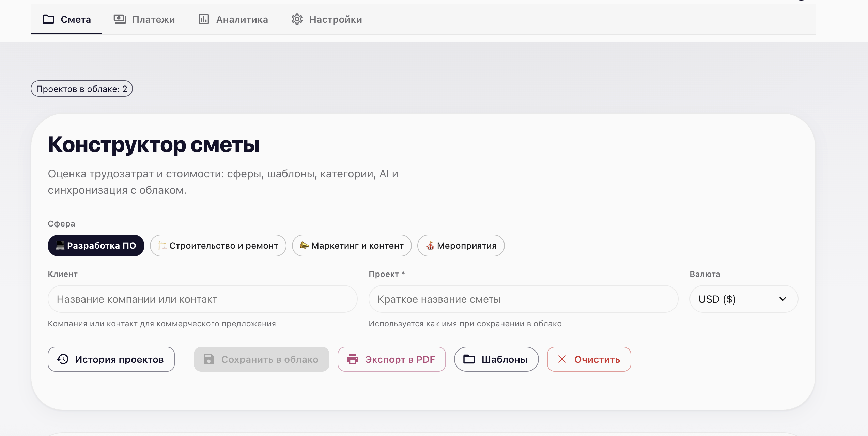Click the crane emoji on Строительство chip
Viewport: 868px width, 436px height.
tap(162, 245)
